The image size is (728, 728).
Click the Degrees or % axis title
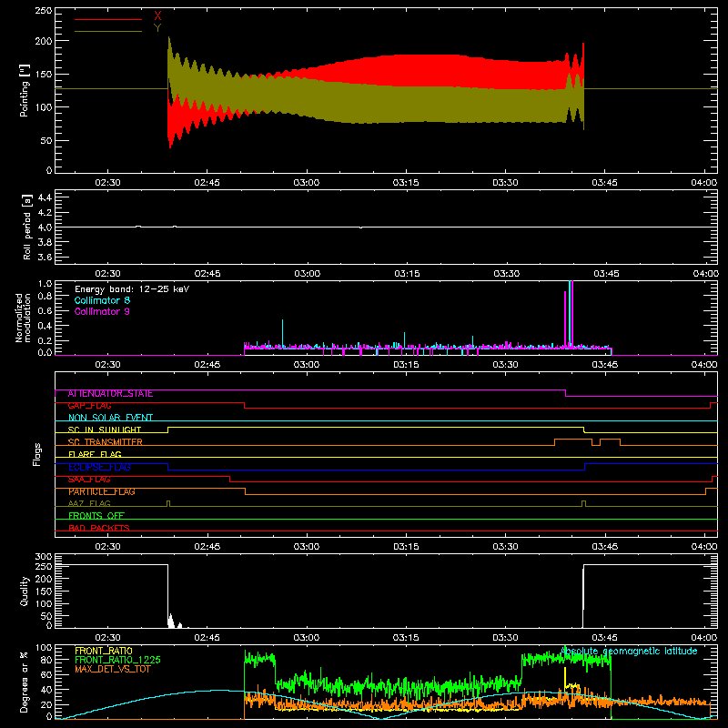[25, 682]
